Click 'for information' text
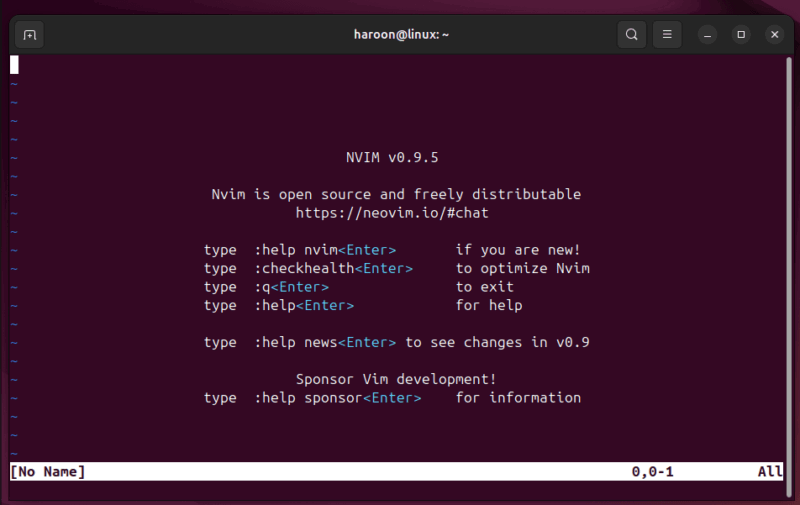Screen dimensions: 800x505 (x=518, y=398)
